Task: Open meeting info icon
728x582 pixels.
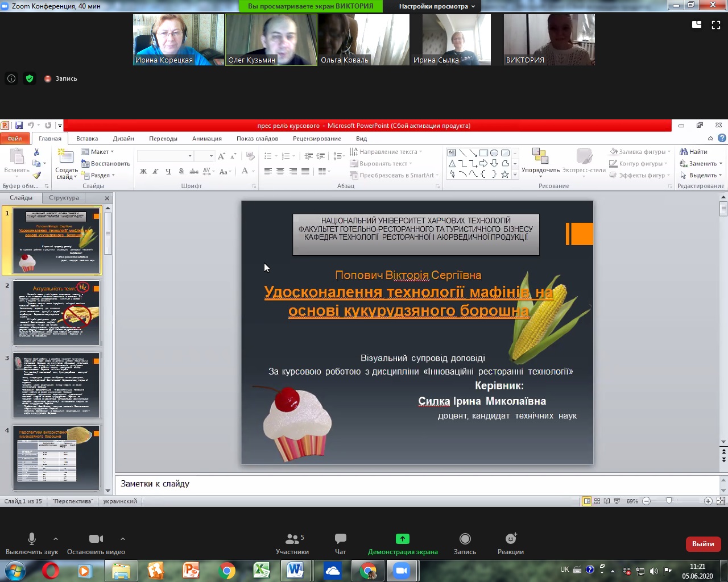Action: click(11, 78)
